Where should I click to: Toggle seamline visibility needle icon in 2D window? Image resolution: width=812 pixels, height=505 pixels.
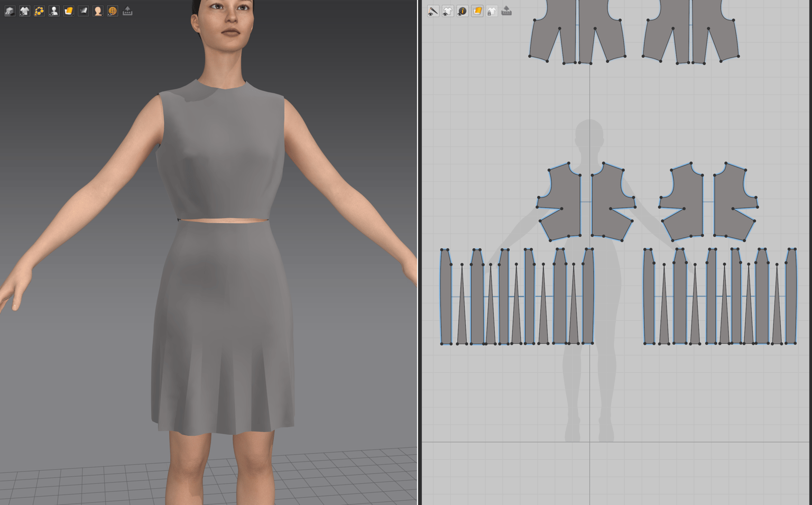pyautogui.click(x=433, y=11)
